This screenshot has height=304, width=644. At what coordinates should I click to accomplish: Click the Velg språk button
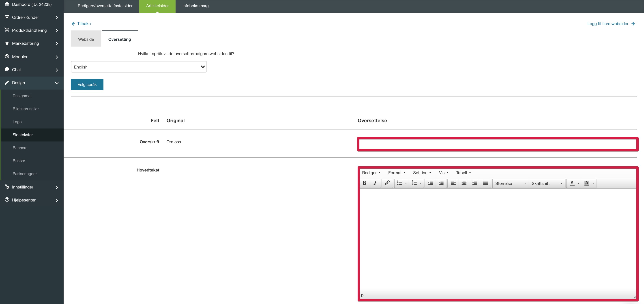pyautogui.click(x=87, y=84)
